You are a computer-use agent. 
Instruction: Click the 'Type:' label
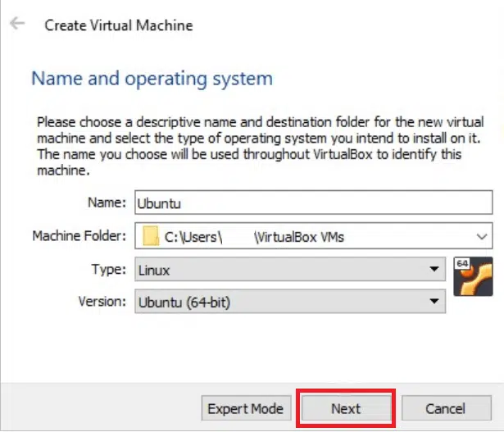[109, 269]
